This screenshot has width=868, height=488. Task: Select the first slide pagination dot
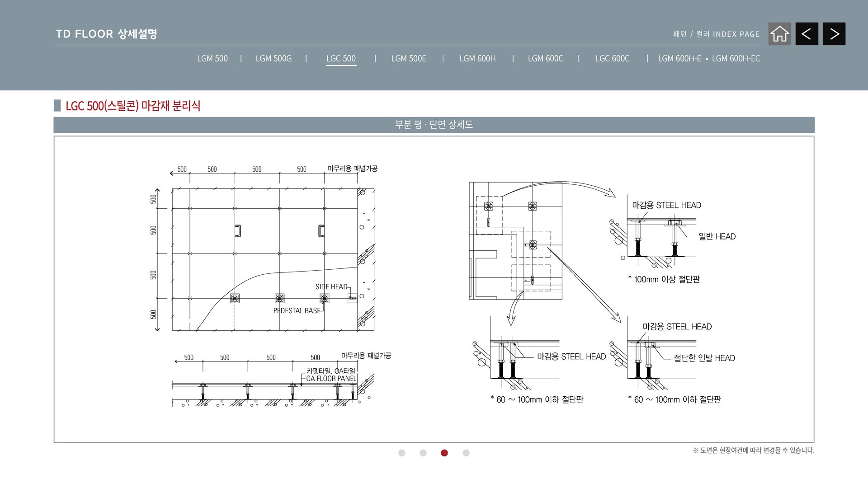(402, 453)
